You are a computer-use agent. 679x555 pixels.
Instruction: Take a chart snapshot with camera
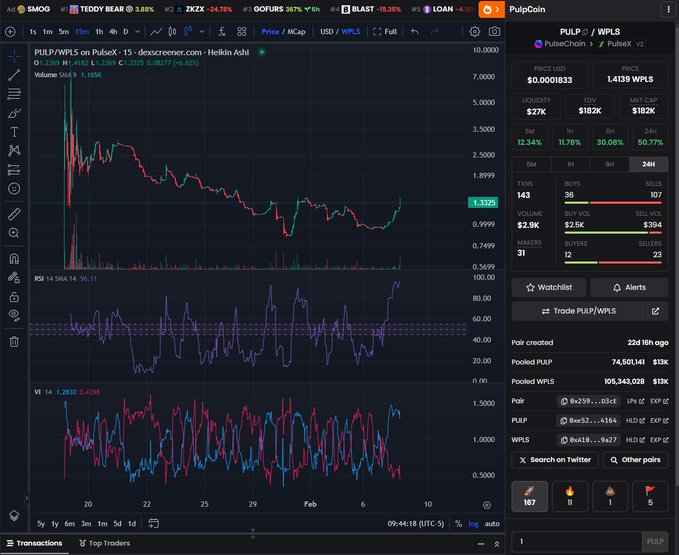click(x=494, y=32)
